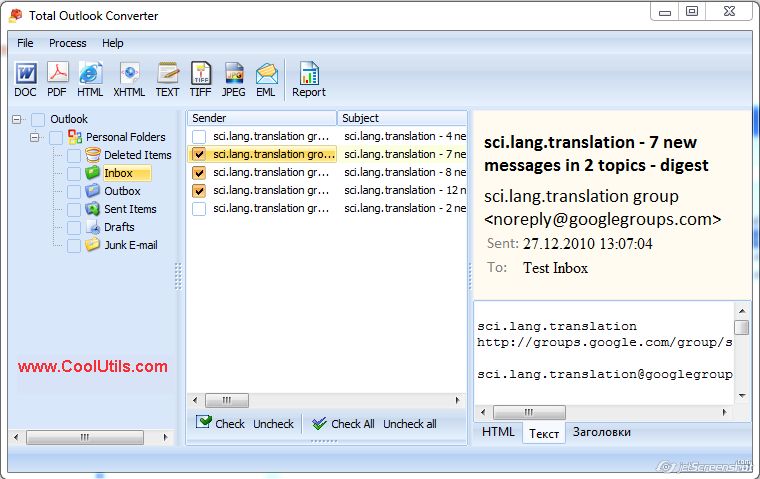Click message list scroll-right arrow

(457, 400)
